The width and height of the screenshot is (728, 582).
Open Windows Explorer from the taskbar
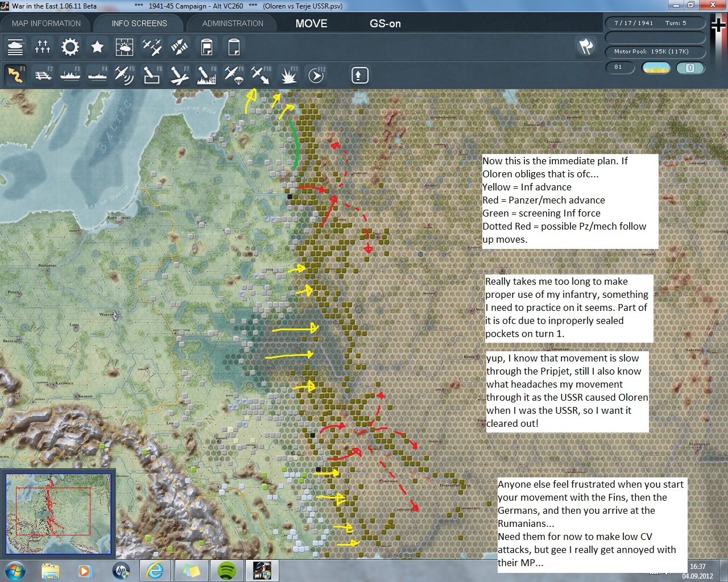(x=51, y=570)
